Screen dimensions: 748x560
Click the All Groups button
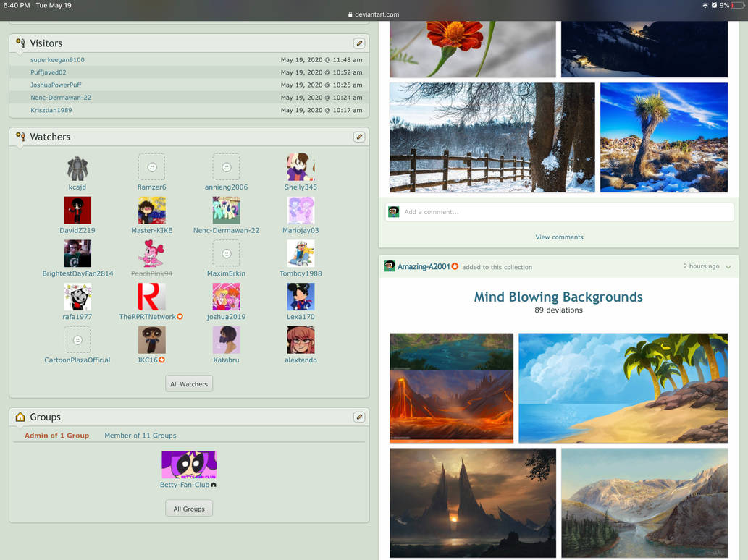(189, 509)
